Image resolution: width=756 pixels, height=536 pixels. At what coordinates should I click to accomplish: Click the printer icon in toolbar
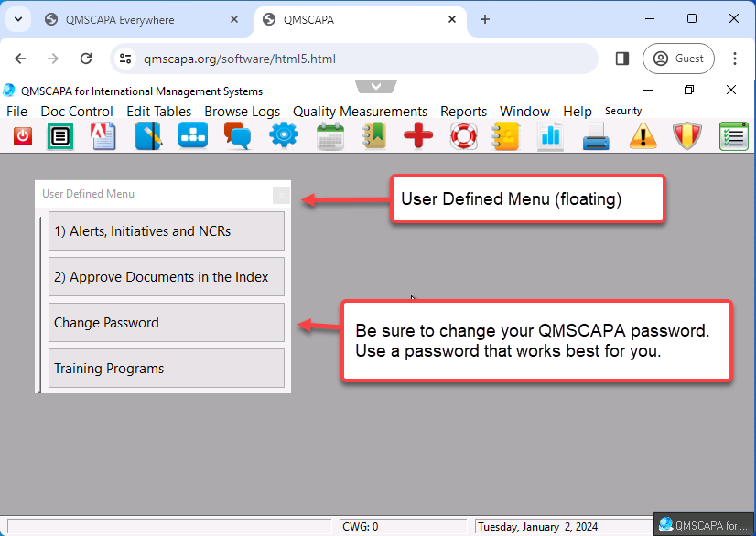[x=596, y=136]
